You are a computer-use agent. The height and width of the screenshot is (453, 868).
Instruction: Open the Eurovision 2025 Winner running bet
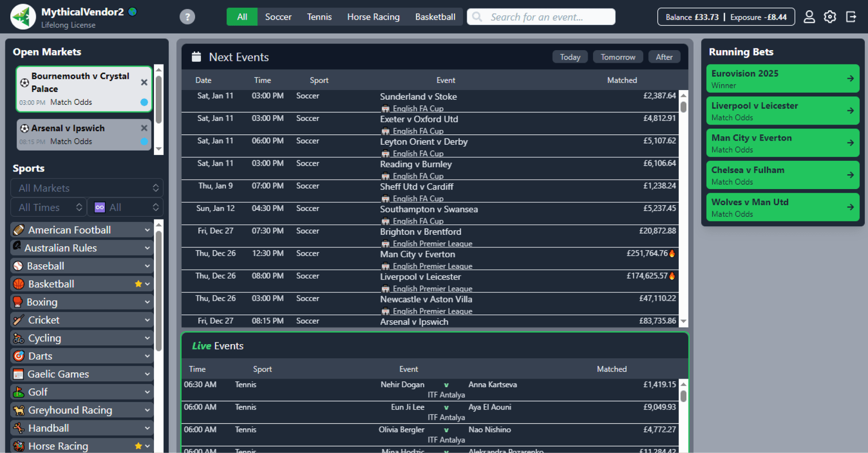[782, 79]
